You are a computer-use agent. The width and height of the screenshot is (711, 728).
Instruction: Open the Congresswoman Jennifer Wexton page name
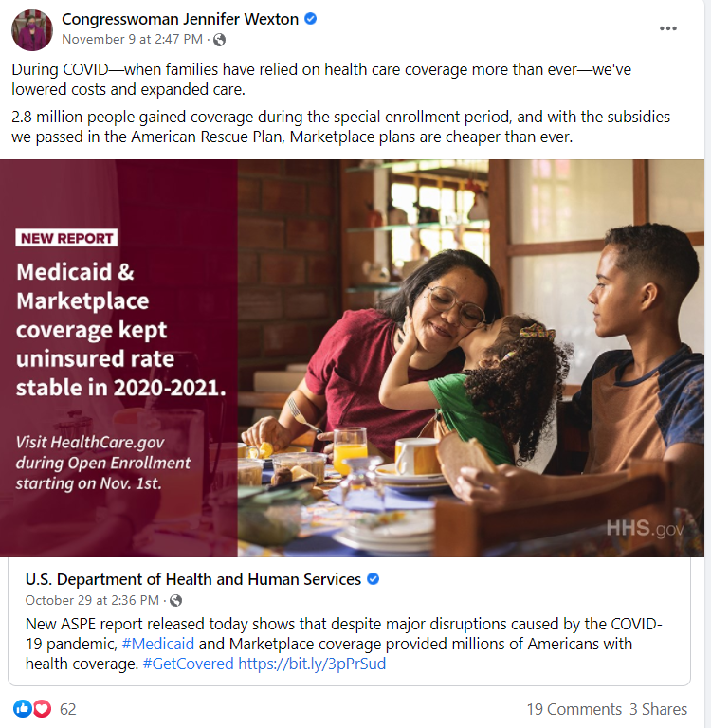180,19
